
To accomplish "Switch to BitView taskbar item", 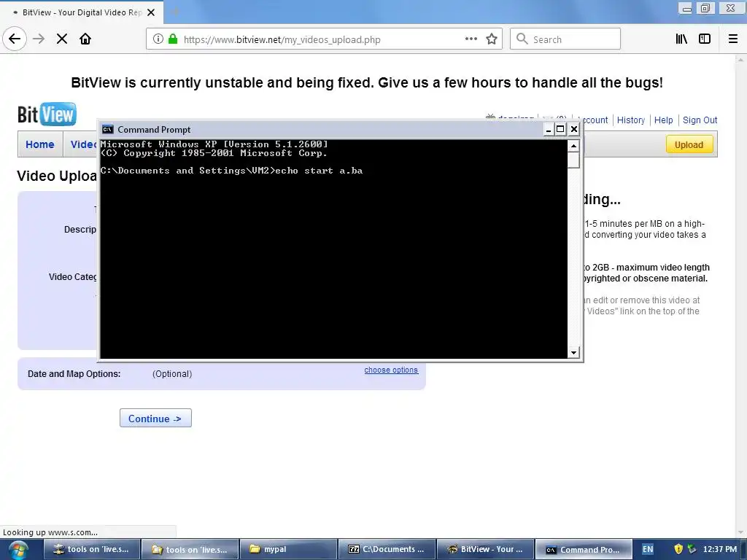I will click(x=485, y=550).
